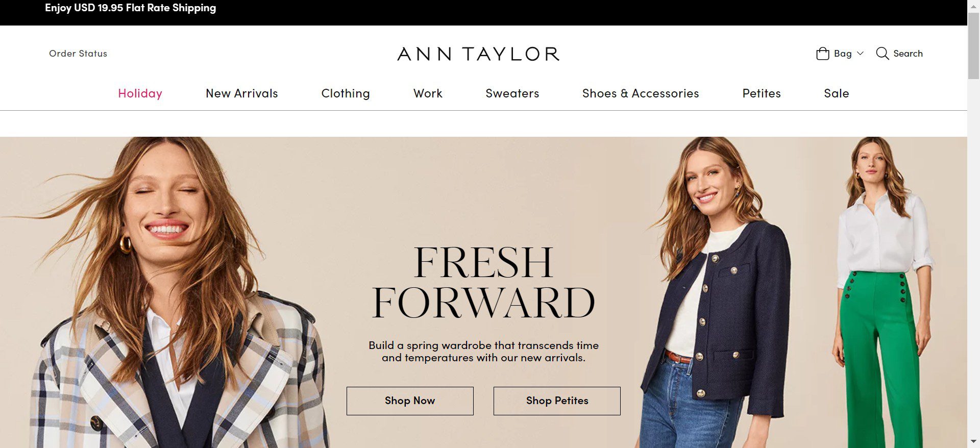The image size is (980, 448).
Task: Open the Clothing category
Action: click(x=346, y=93)
